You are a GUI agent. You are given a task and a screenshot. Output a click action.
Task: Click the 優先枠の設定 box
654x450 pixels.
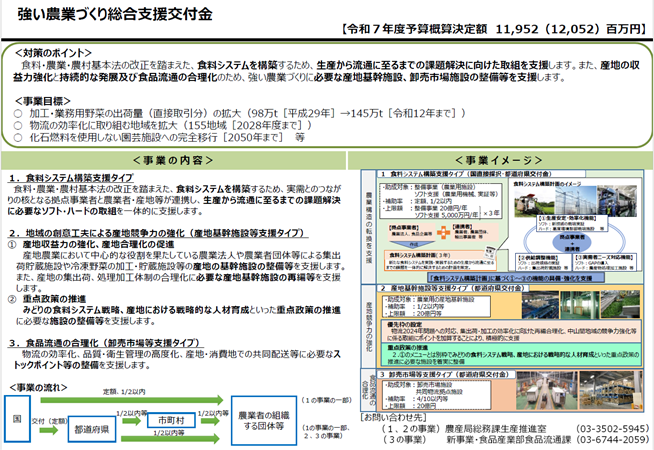[511, 331]
